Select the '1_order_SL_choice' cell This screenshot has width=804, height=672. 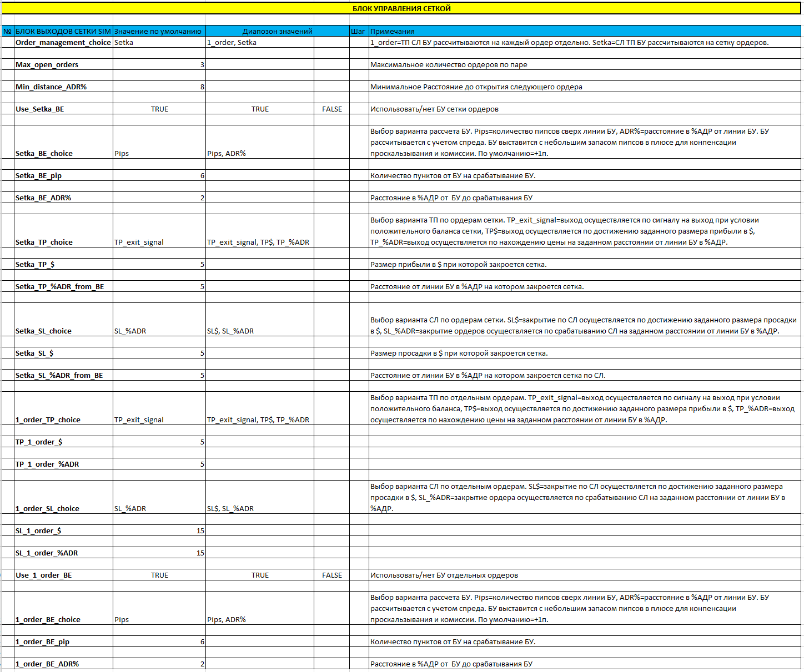pyautogui.click(x=63, y=497)
